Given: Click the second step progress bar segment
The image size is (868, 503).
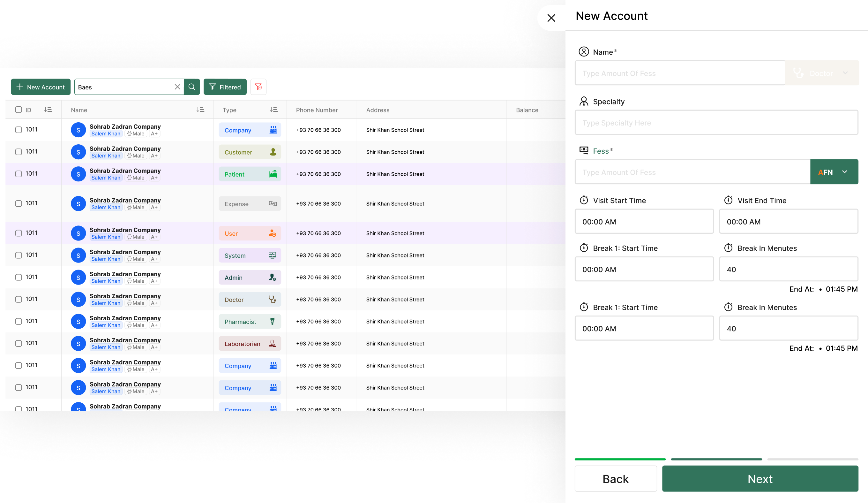Looking at the screenshot, I should point(716,459).
